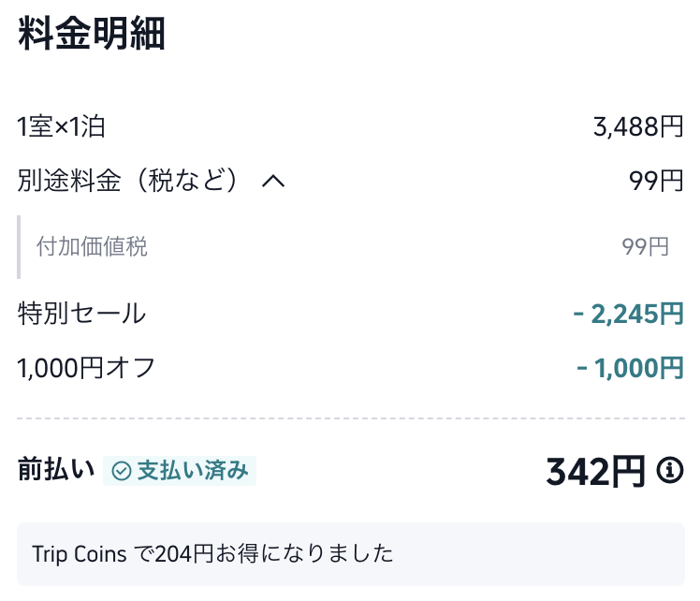Click the −1,000円 coupon amount

tap(630, 368)
